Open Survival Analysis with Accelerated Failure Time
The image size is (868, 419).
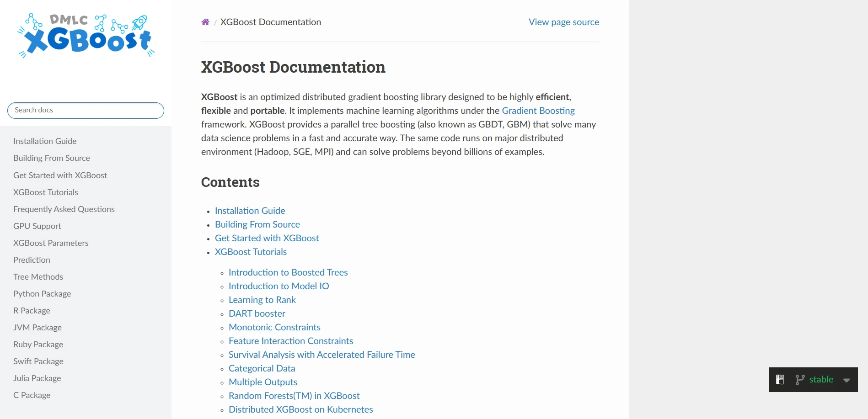[322, 355]
